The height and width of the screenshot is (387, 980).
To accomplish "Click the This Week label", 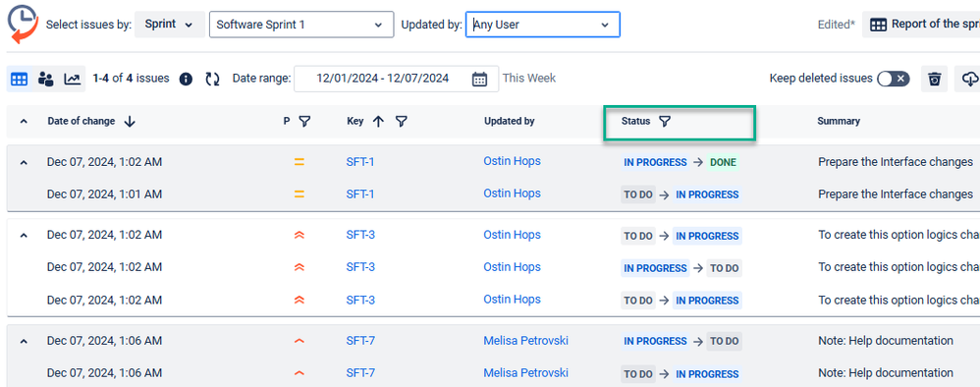I will pos(528,79).
